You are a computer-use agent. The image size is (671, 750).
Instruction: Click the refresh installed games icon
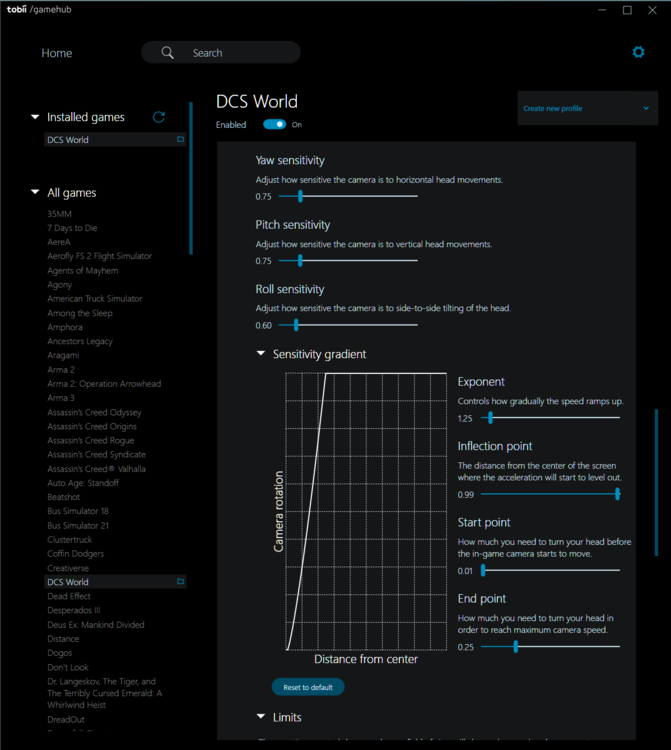[158, 117]
